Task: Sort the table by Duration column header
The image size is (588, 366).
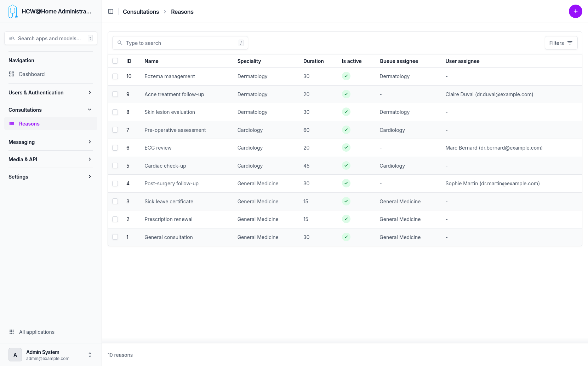Action: pyautogui.click(x=313, y=61)
